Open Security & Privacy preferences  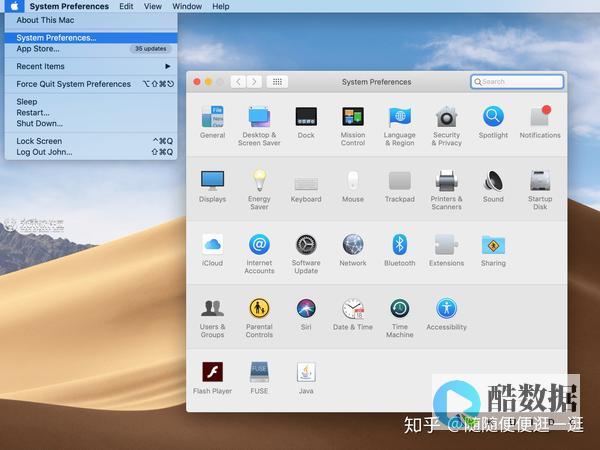(x=447, y=126)
